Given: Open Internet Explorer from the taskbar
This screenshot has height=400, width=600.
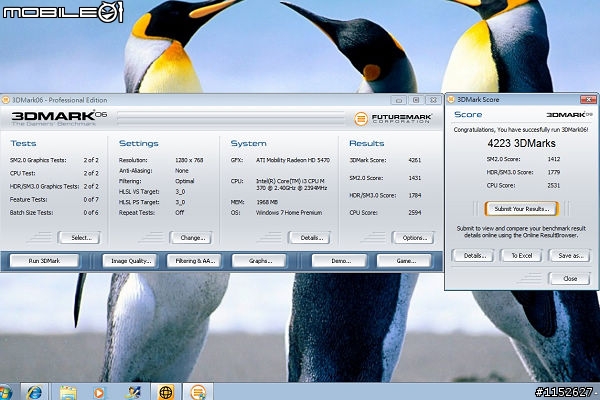Looking at the screenshot, I should (x=34, y=392).
